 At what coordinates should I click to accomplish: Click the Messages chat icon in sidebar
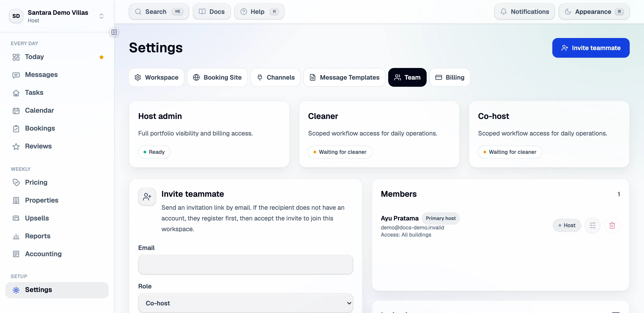click(x=16, y=75)
